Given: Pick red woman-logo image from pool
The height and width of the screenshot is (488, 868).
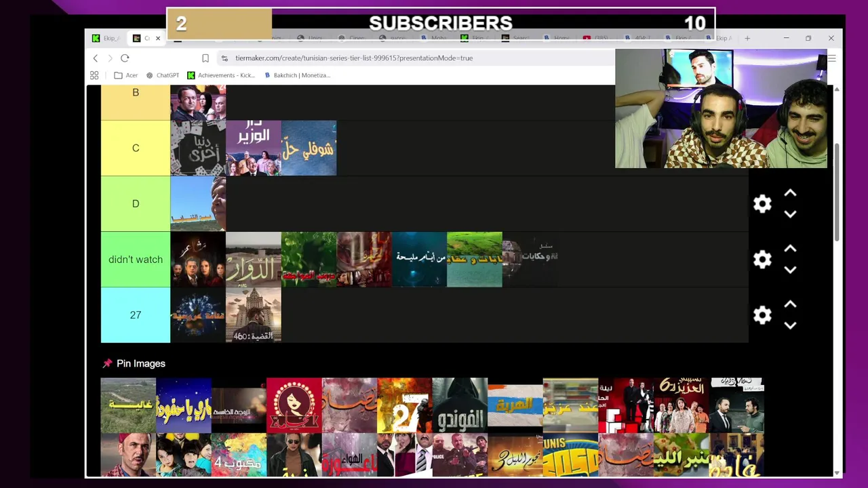Looking at the screenshot, I should point(294,405).
